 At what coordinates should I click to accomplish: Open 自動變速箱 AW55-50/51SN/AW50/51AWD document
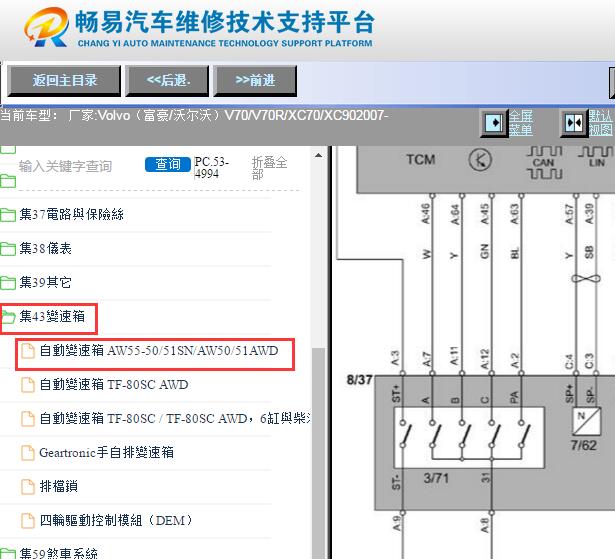(159, 350)
